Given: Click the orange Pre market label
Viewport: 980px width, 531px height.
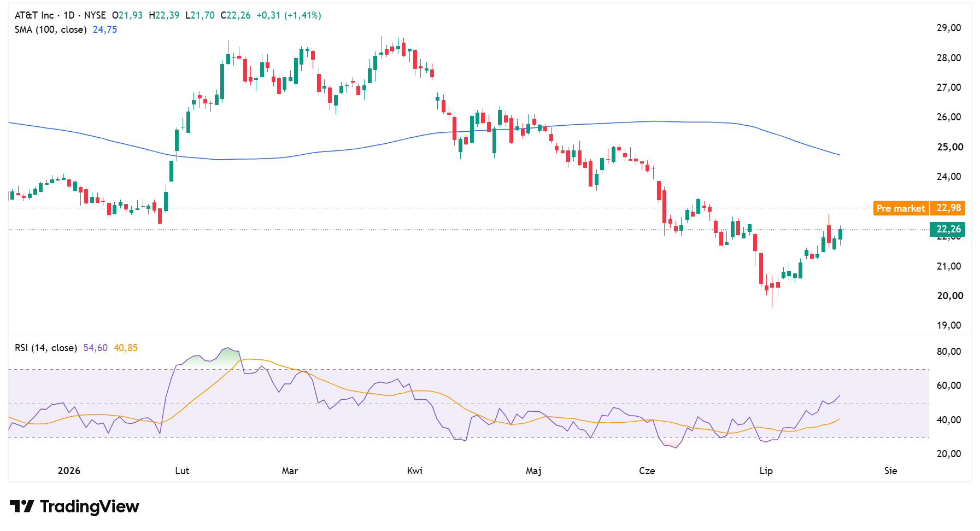Looking at the screenshot, I should tap(901, 208).
